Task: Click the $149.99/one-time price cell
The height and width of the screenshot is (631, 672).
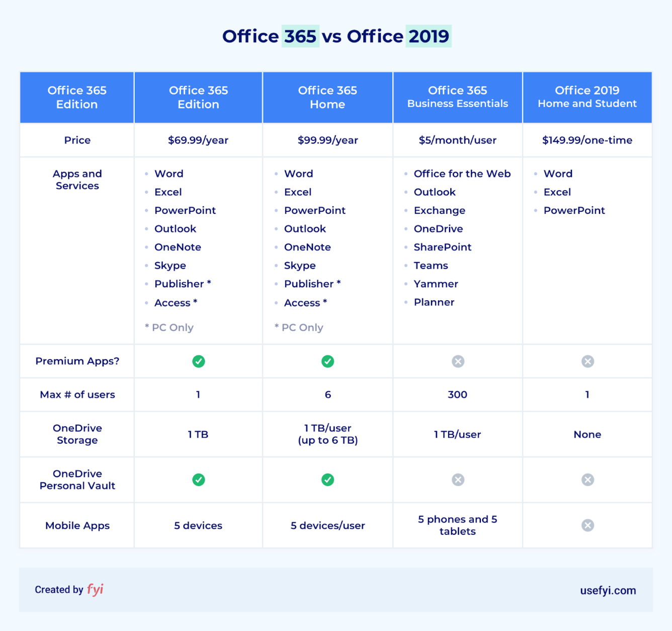Action: coord(587,140)
